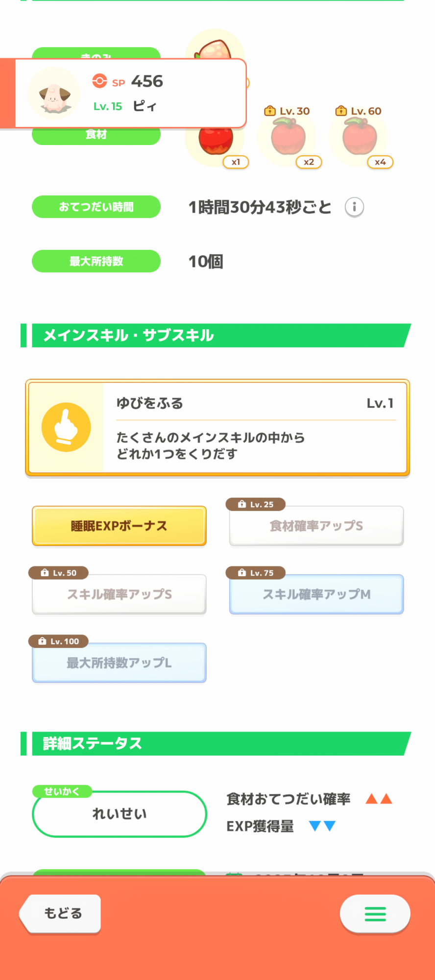Screen dimensions: 435x980
Task: Tap locked スキル確率アップS sub skill
Action: tap(119, 594)
